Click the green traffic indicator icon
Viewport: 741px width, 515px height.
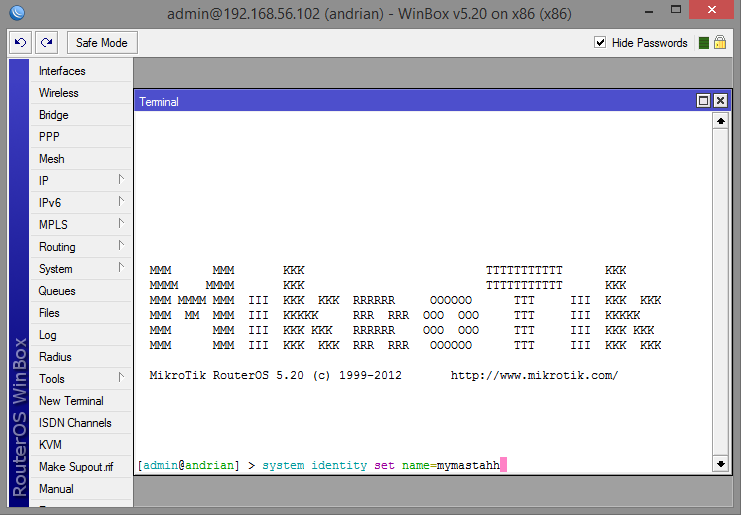(x=704, y=43)
